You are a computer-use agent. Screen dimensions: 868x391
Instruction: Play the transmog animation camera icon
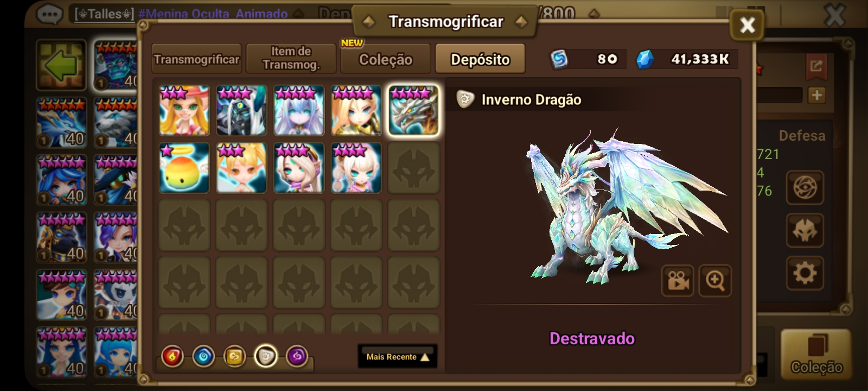coord(678,281)
